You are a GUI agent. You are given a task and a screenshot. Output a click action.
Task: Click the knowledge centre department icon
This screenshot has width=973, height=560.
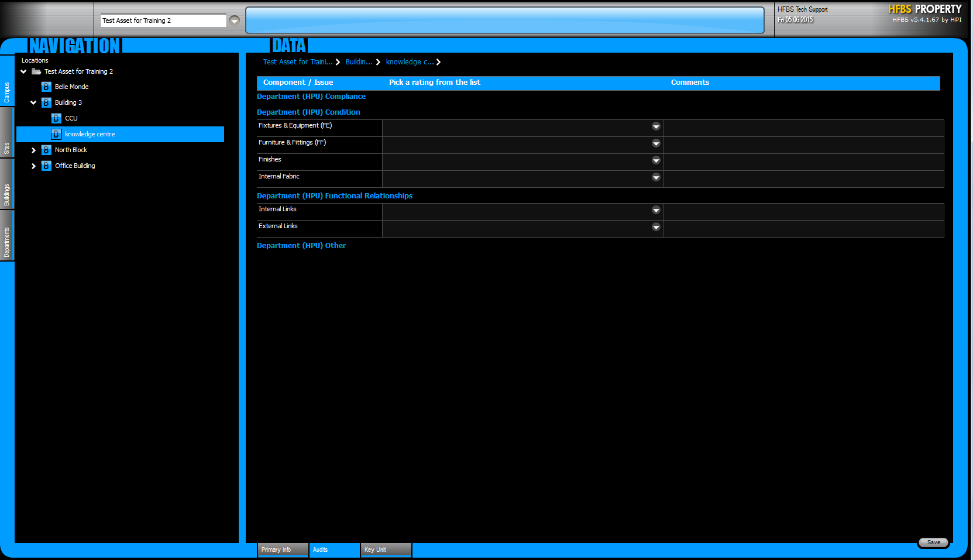point(56,134)
